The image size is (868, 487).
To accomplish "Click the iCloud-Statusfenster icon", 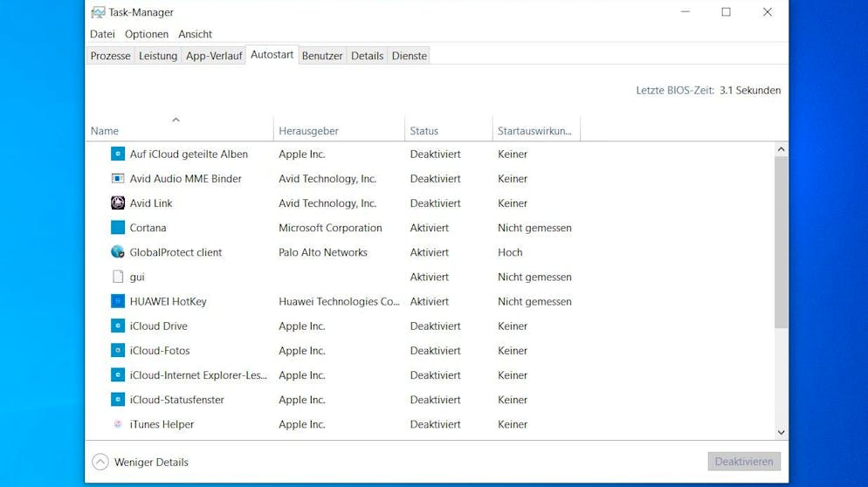I will [118, 400].
